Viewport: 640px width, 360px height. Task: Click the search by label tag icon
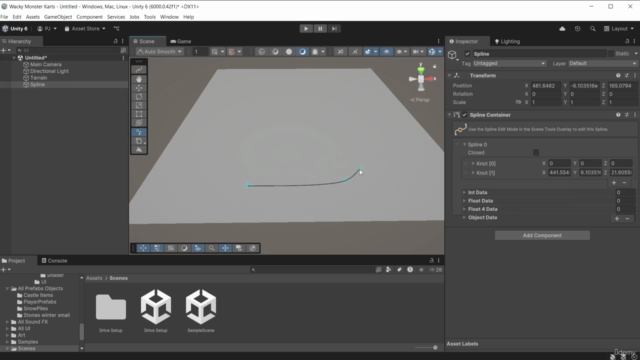pos(399,270)
